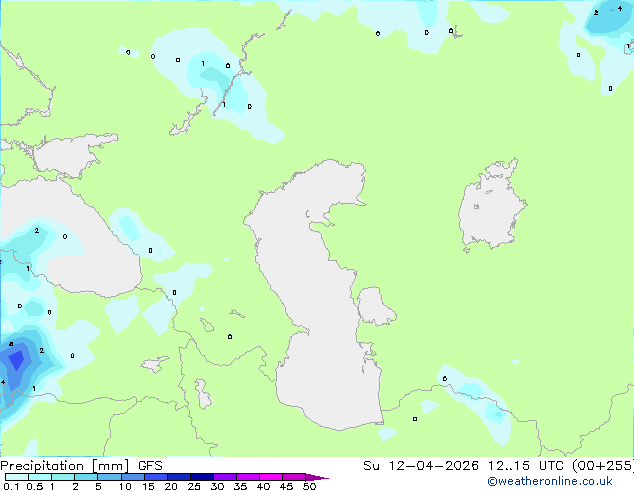The width and height of the screenshot is (634, 490).
Task: Click the legend label '20'
Action: (x=171, y=486)
